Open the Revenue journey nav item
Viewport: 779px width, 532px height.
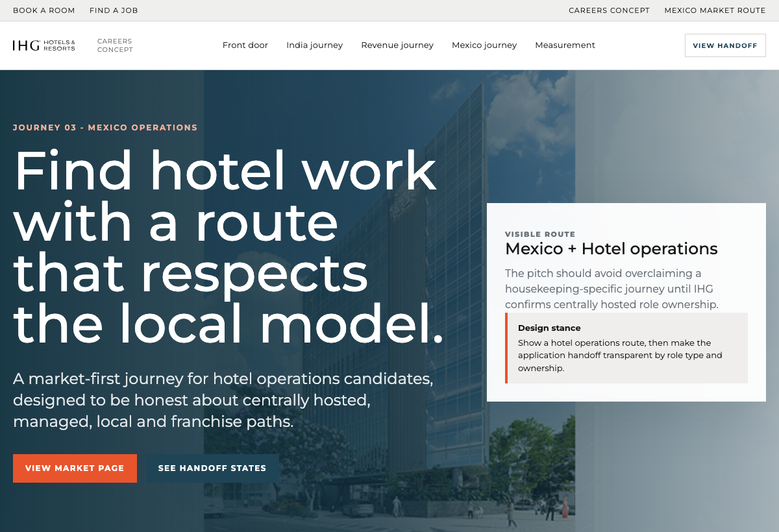click(x=397, y=45)
